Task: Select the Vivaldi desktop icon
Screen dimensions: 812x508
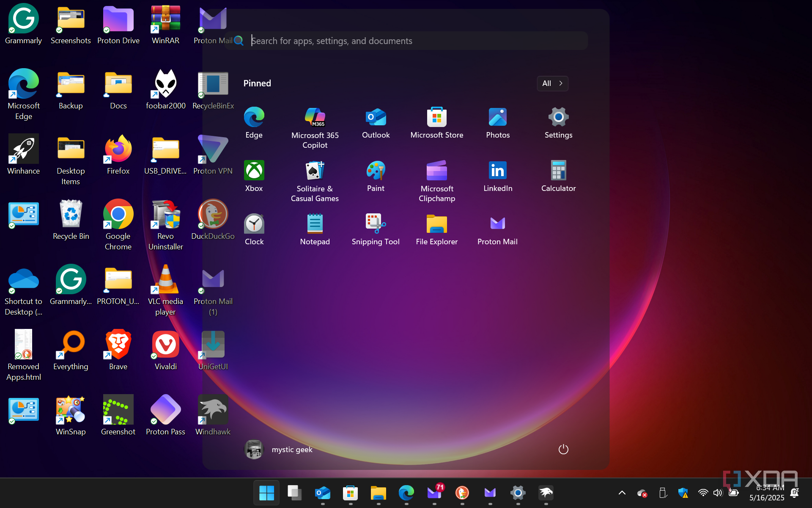Action: 165,351
